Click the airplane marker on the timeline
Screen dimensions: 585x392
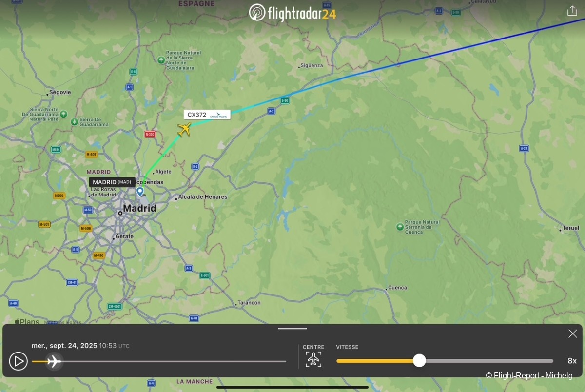coord(54,361)
